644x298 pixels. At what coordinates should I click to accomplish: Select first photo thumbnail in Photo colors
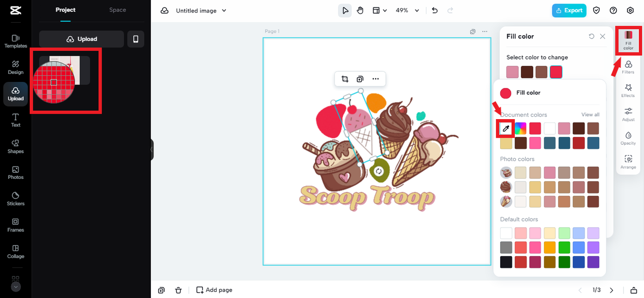coord(506,173)
